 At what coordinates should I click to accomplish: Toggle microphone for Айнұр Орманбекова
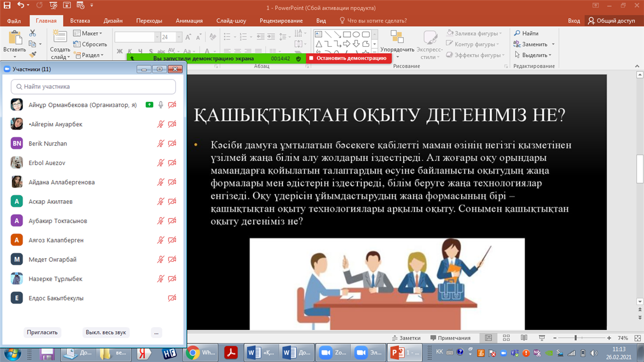(160, 105)
